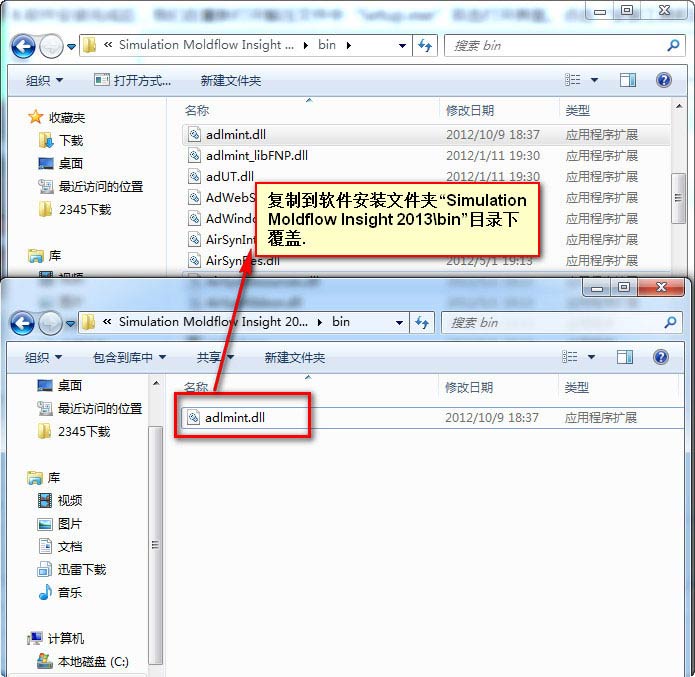
Task: Open 共享 dropdown menu
Action: (215, 357)
